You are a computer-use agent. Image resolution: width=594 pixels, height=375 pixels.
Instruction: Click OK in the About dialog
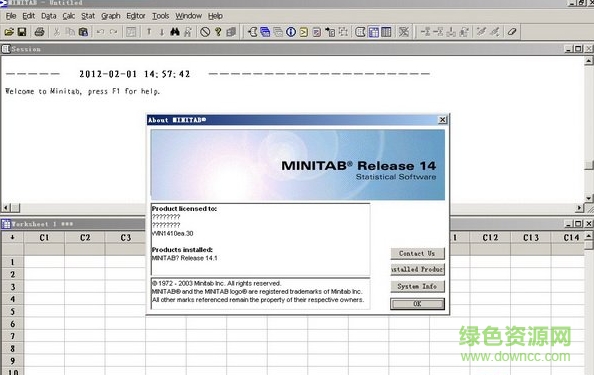coord(417,304)
